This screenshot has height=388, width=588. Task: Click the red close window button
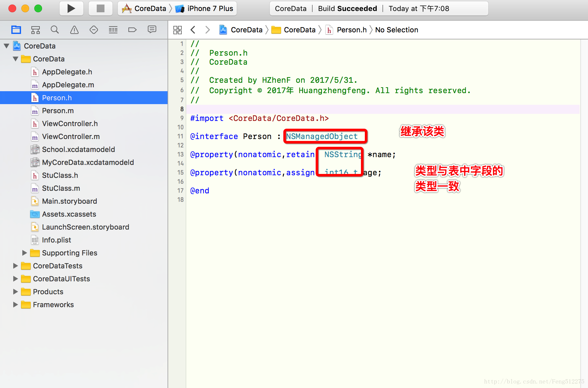coord(12,8)
